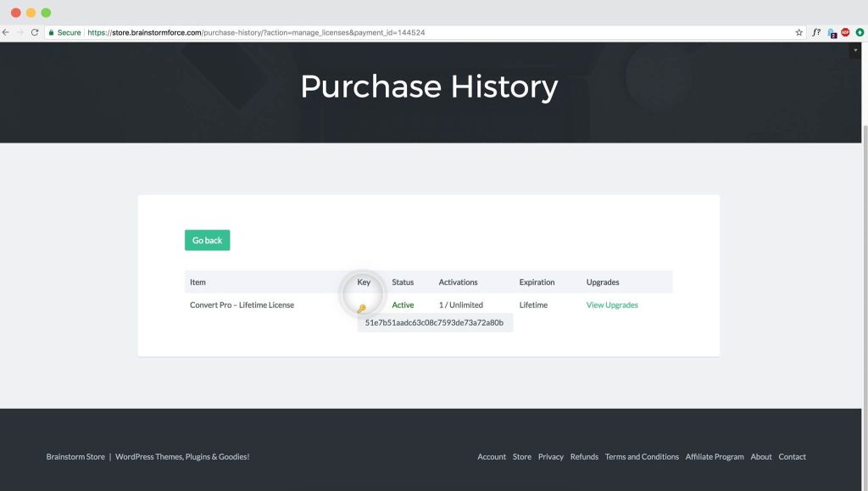This screenshot has width=868, height=491.
Task: Open the Refunds footer link
Action: [584, 457]
